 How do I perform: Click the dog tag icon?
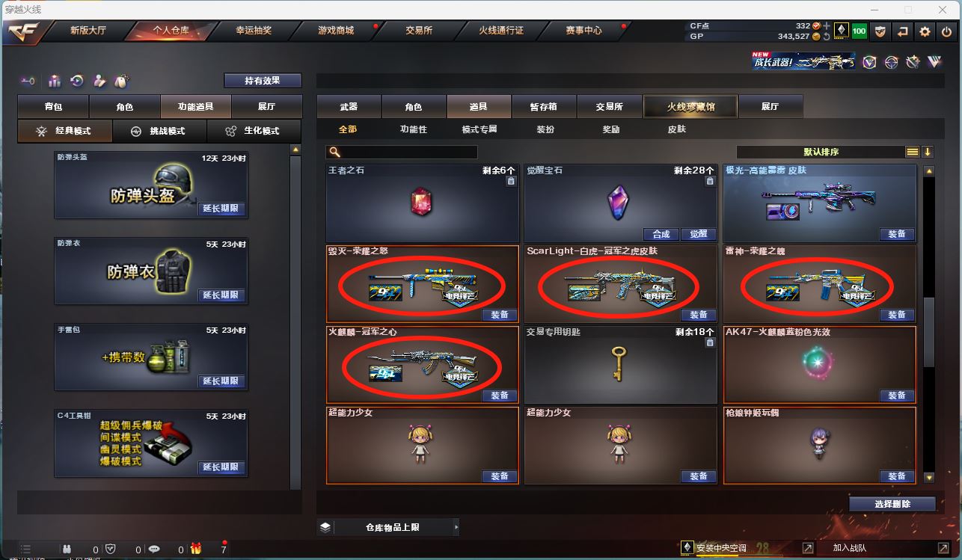pos(120,81)
